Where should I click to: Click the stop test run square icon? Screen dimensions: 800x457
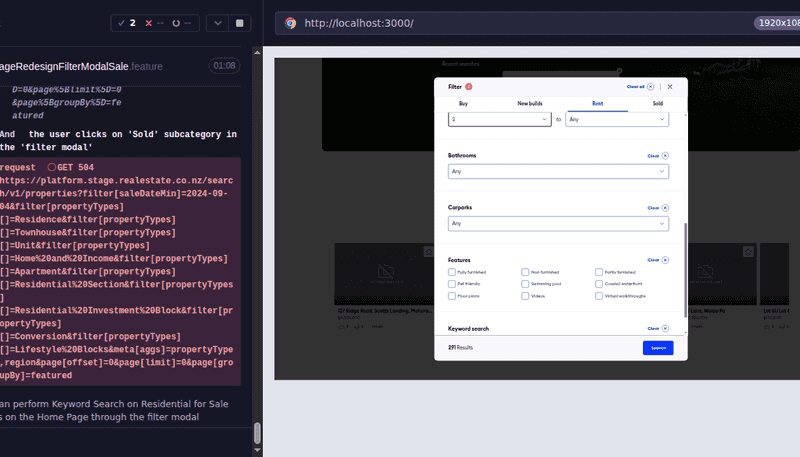click(x=239, y=23)
